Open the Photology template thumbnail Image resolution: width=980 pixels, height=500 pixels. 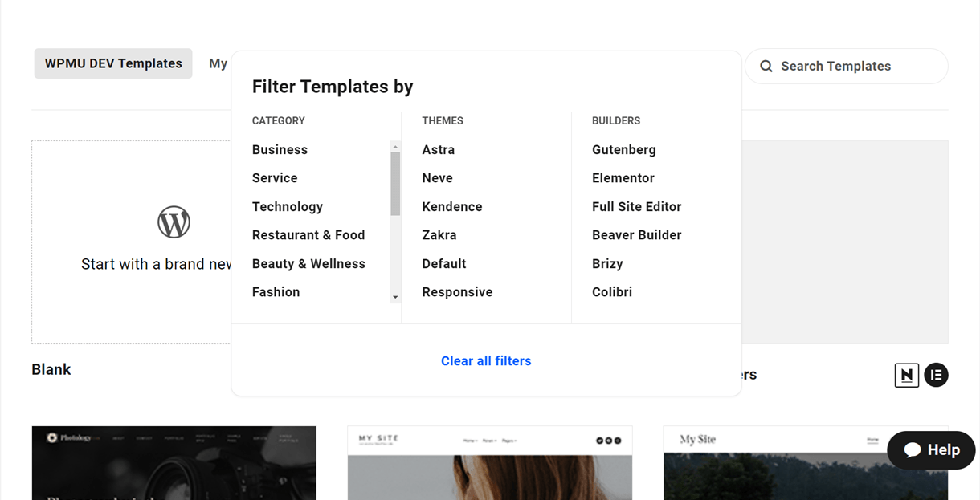click(x=174, y=463)
